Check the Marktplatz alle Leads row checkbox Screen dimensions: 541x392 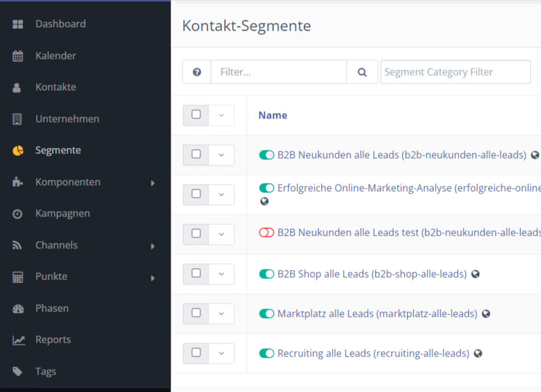196,313
